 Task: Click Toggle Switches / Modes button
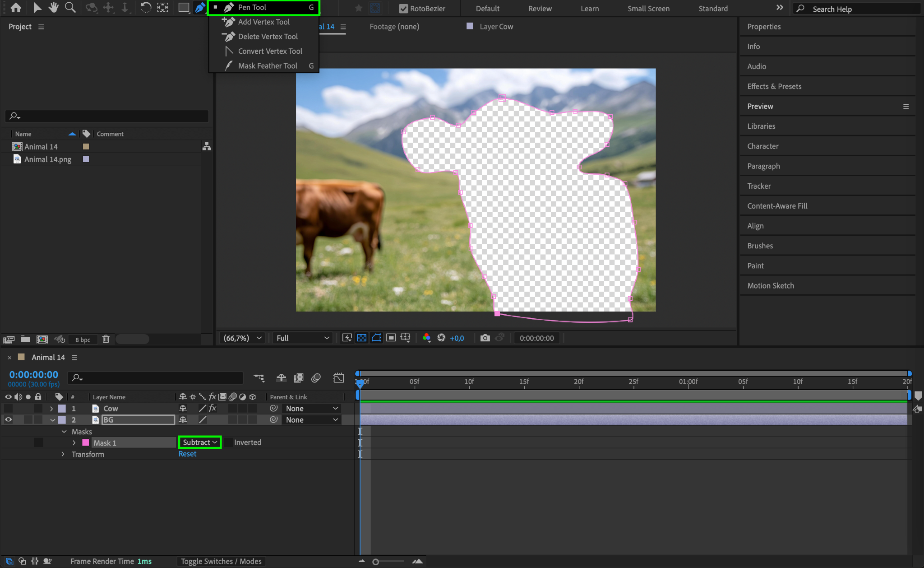pos(221,561)
